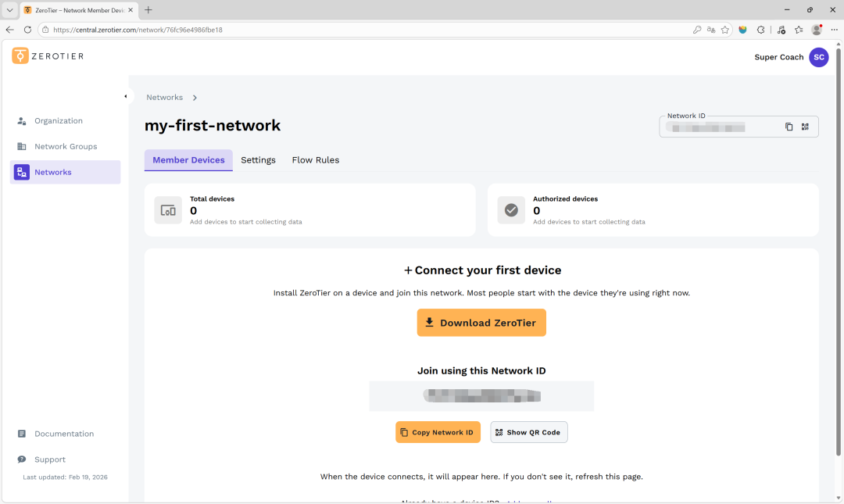The image size is (844, 504).
Task: Click the Show QR Code button
Action: [x=529, y=432]
